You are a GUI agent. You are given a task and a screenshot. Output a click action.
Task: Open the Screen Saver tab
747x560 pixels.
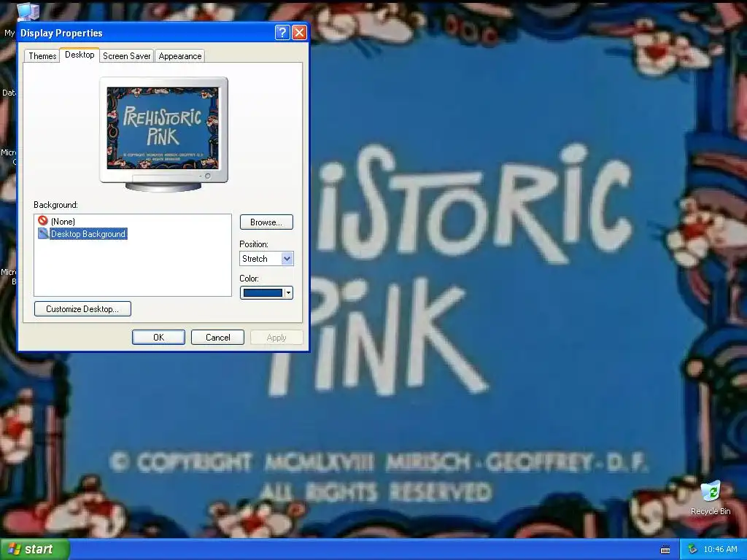click(127, 55)
